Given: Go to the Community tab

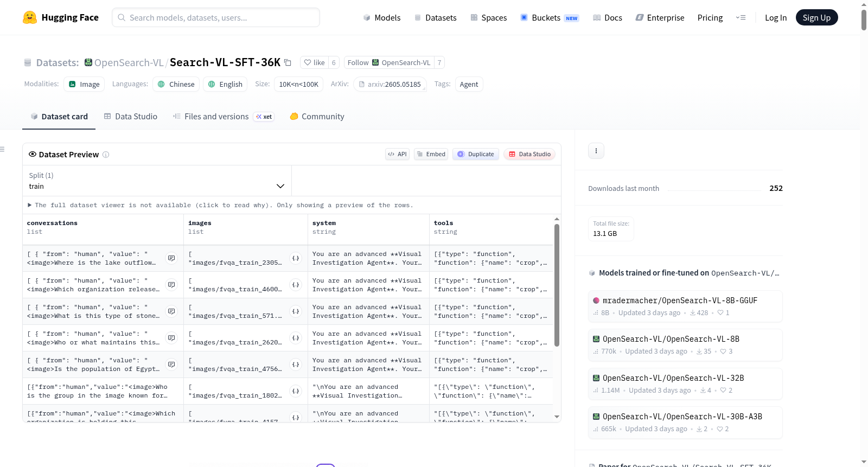Looking at the screenshot, I should 317,117.
